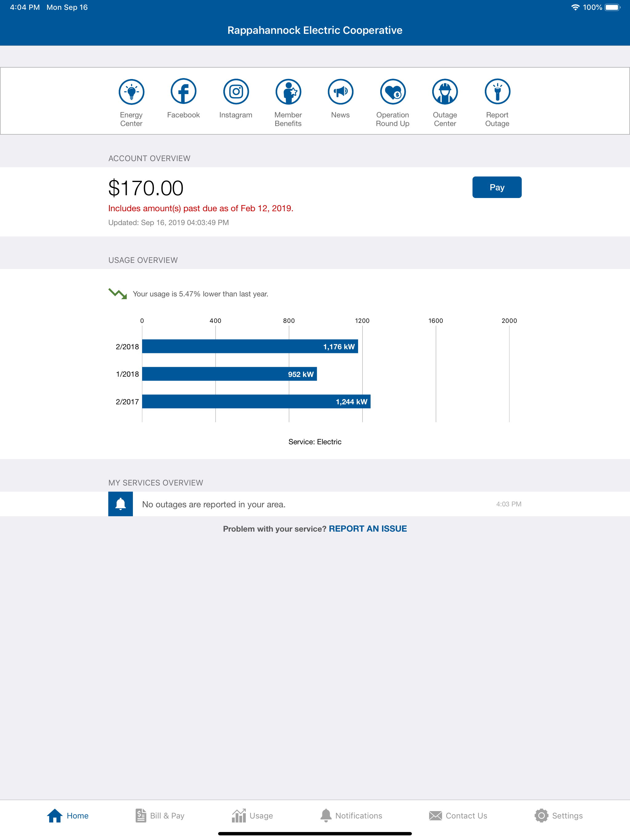Open the Operation Round Up heart icon
Viewport: 630px width, 840px height.
pos(393,92)
